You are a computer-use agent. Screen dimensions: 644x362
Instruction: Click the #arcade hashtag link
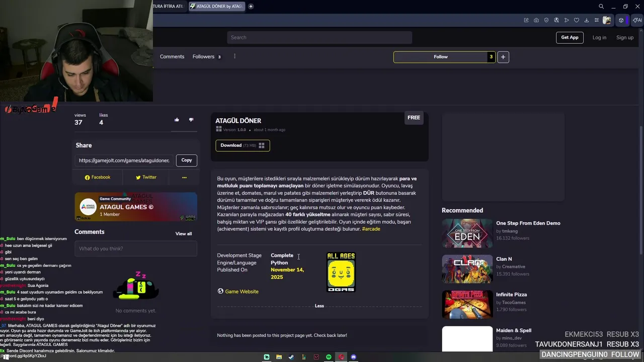click(x=371, y=229)
